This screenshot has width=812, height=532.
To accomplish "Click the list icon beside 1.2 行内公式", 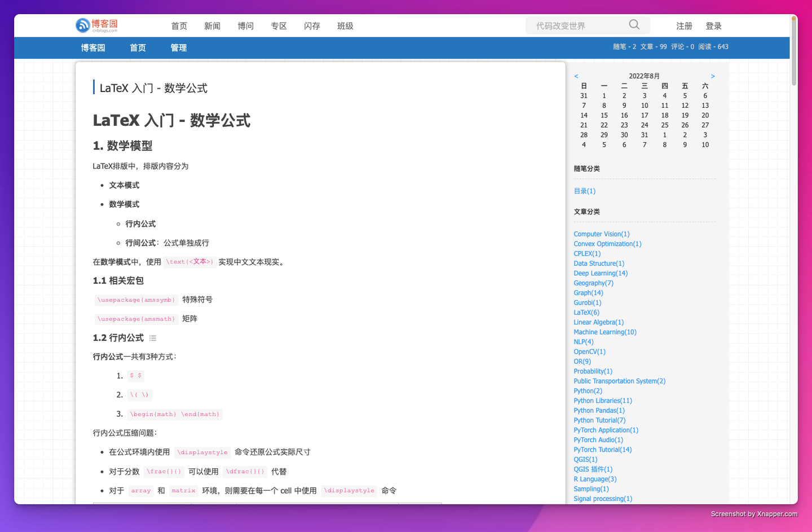I will [x=152, y=337].
